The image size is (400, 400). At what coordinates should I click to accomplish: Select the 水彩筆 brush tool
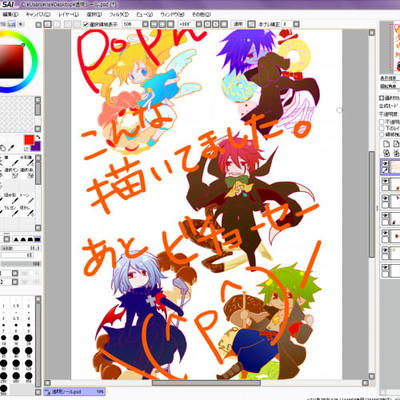28,161
